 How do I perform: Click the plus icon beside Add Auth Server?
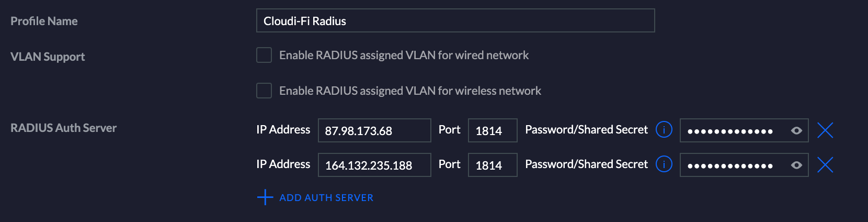pos(265,197)
